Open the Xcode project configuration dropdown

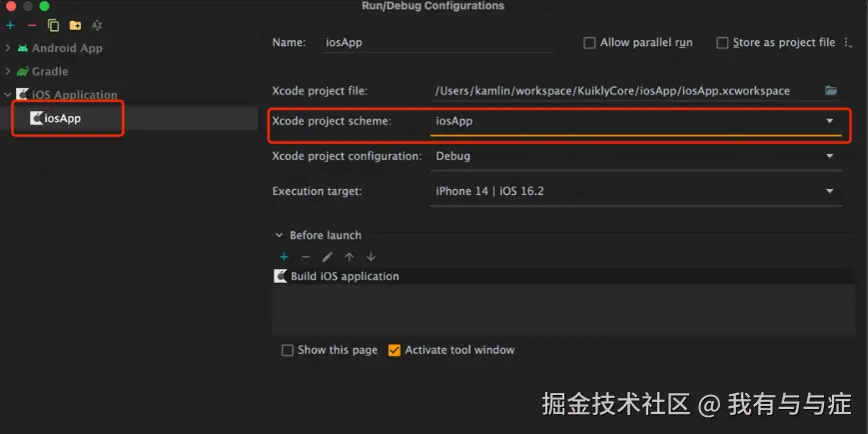830,156
